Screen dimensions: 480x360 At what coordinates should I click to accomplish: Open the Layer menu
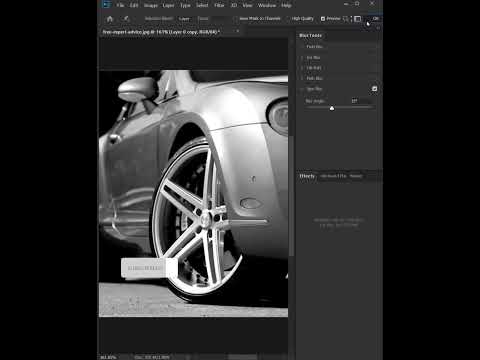pos(168,5)
